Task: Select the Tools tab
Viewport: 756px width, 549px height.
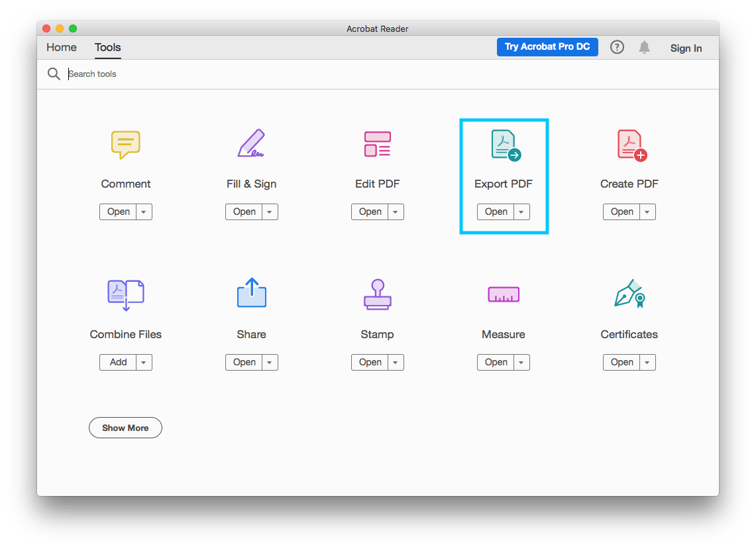Action: click(x=107, y=47)
